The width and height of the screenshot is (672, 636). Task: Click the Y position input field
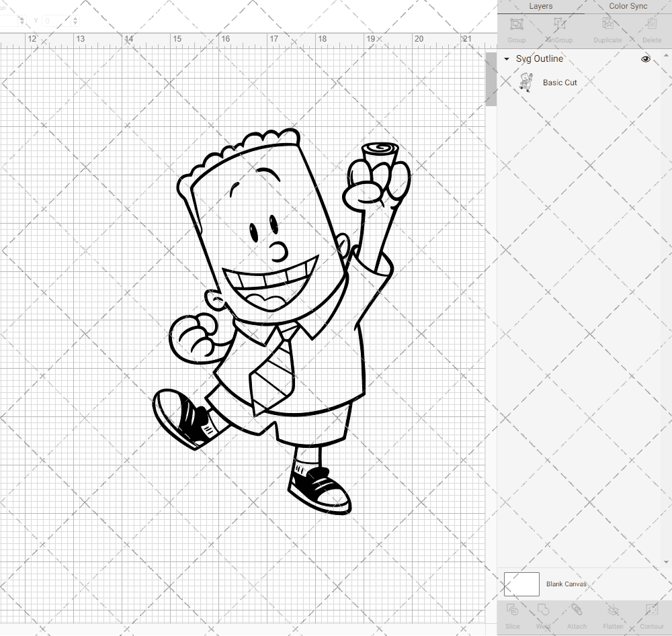(x=56, y=21)
